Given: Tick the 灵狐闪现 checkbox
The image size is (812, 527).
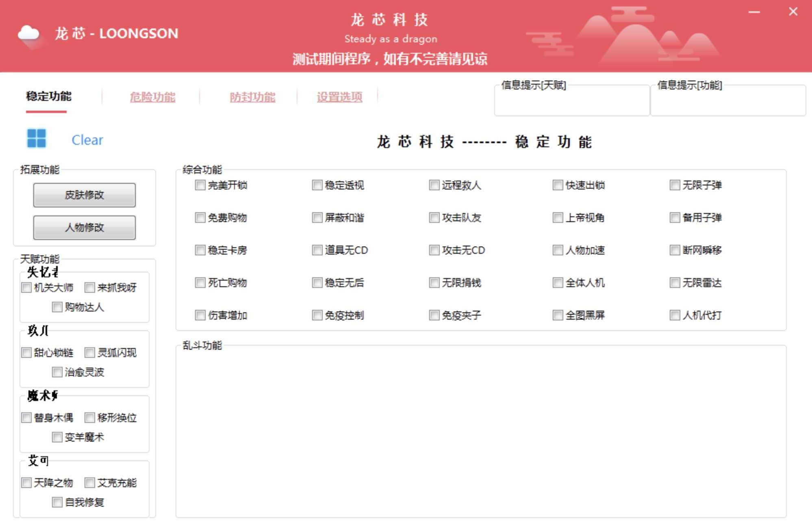Looking at the screenshot, I should 89,353.
